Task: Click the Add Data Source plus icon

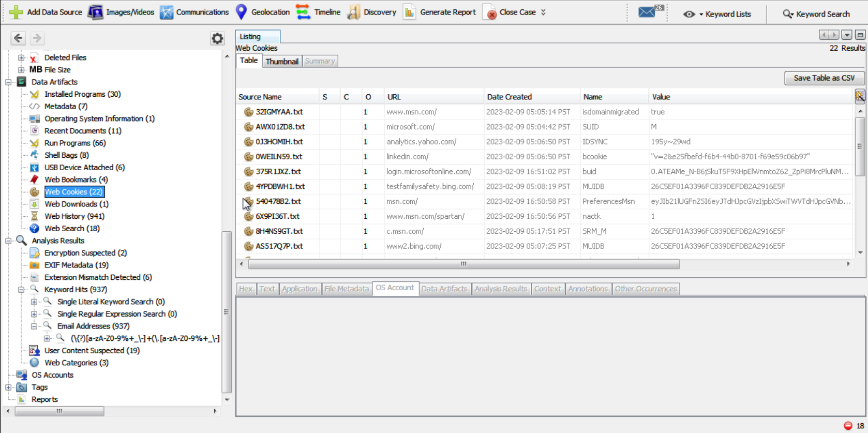Action: pyautogui.click(x=16, y=12)
